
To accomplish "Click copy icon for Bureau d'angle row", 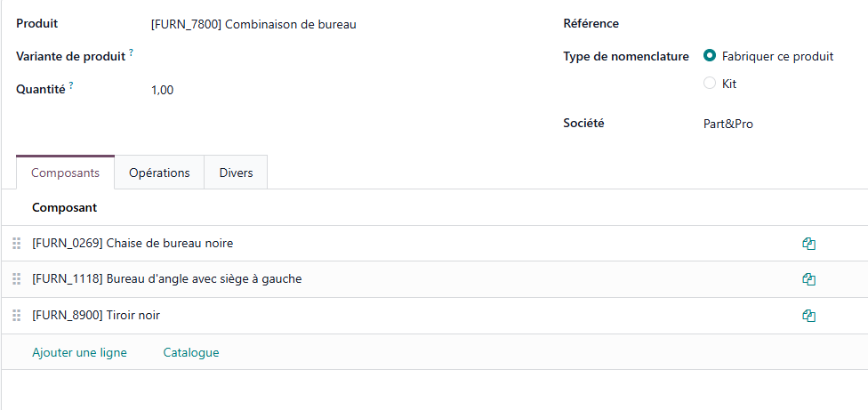I will pyautogui.click(x=808, y=279).
